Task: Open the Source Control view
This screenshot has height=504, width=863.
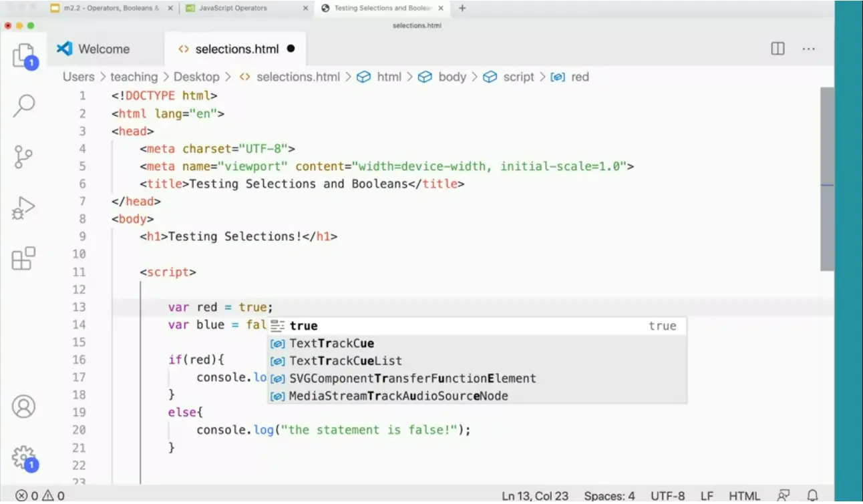Action: [24, 156]
